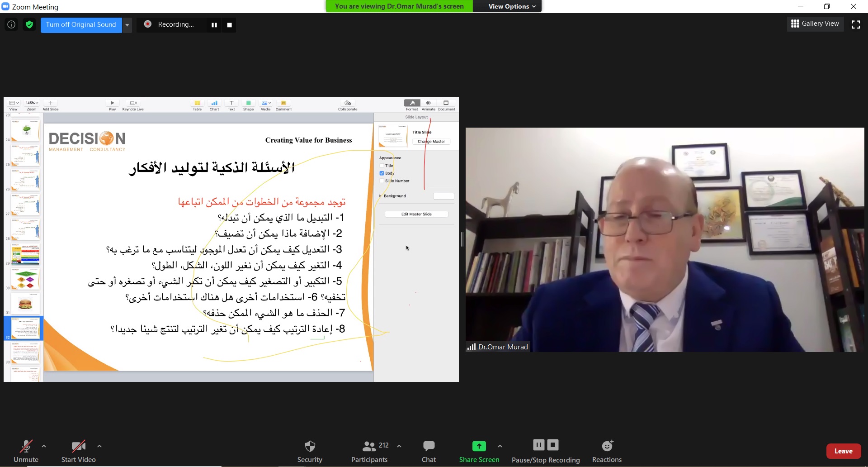Stop the recording in top bar
Screen dimensions: 868x467
229,25
